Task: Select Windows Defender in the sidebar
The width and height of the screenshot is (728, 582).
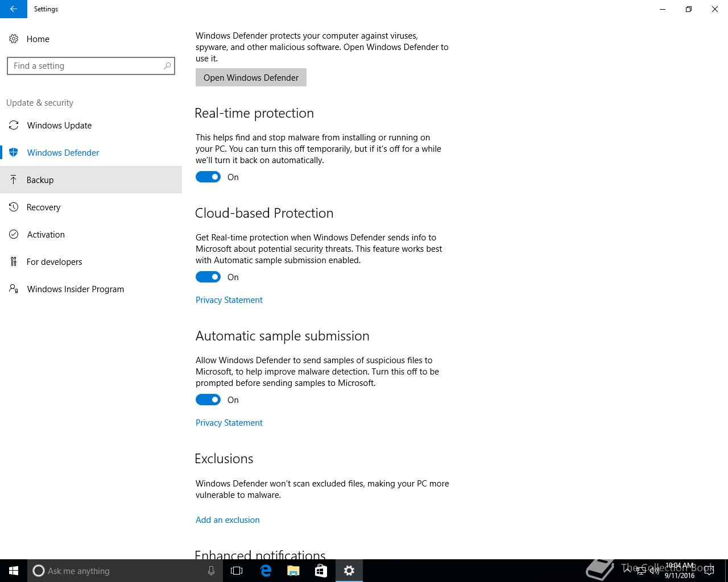Action: pos(91,152)
